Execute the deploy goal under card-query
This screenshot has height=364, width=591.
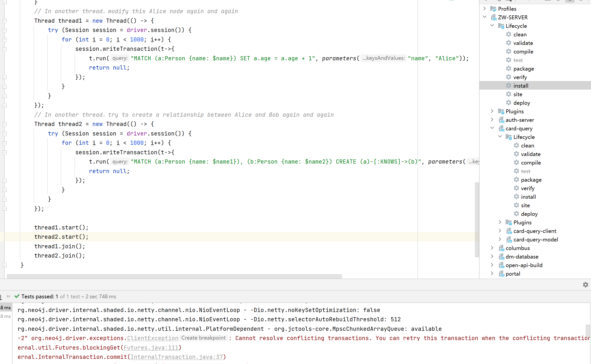pyautogui.click(x=529, y=214)
